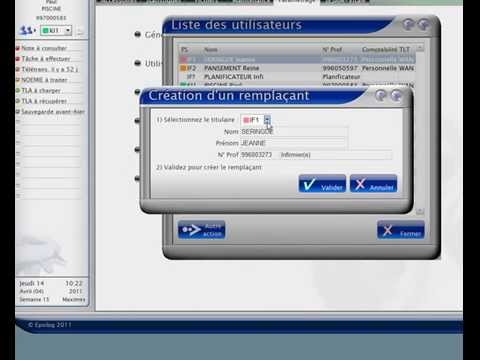Click the Nom column header
Screen dimensions: 480x360
211,50
